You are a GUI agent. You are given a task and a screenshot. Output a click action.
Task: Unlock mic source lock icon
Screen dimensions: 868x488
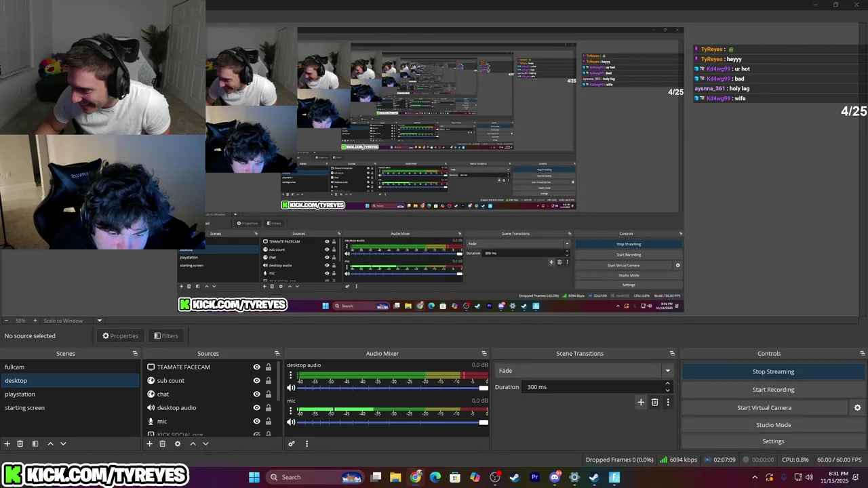tap(268, 421)
